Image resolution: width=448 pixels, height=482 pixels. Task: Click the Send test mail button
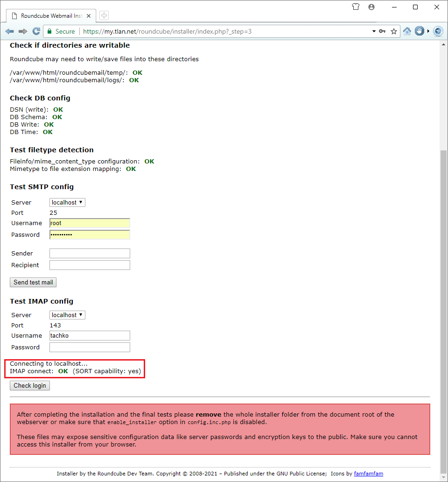pyautogui.click(x=33, y=282)
